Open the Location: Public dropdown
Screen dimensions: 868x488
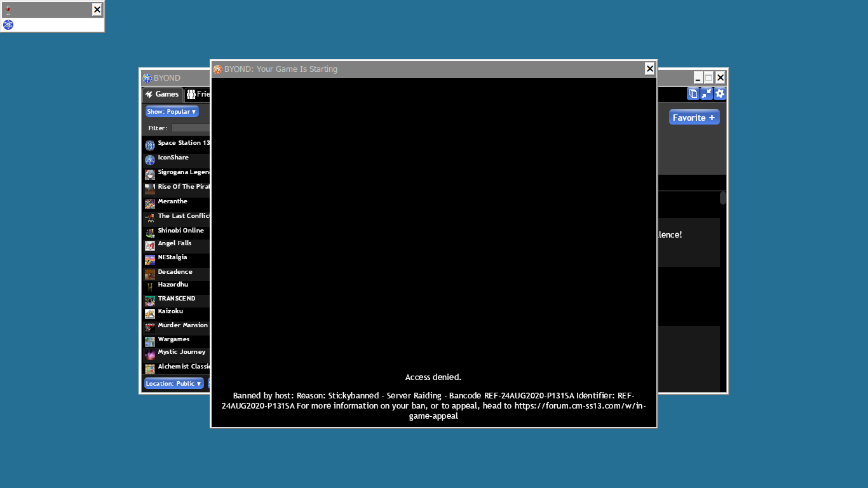173,384
